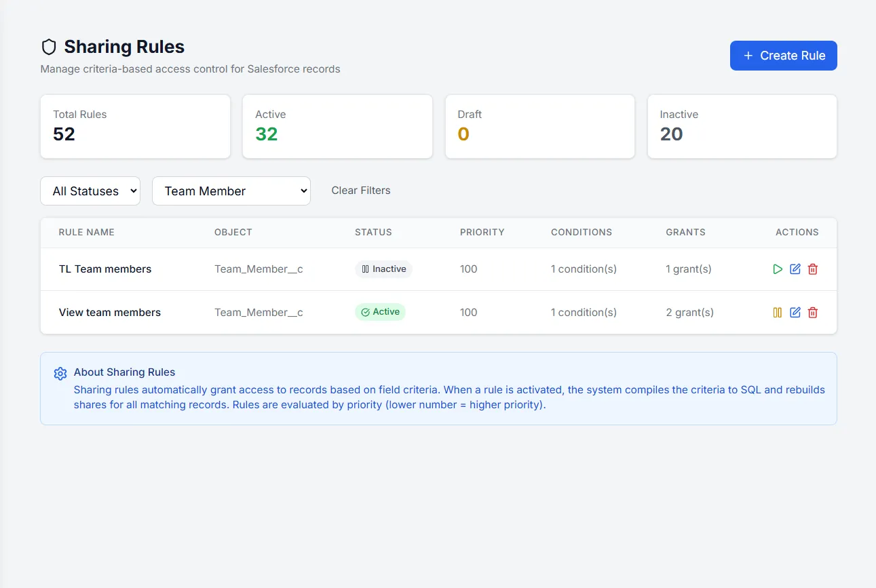Click Clear Filters

coord(361,191)
